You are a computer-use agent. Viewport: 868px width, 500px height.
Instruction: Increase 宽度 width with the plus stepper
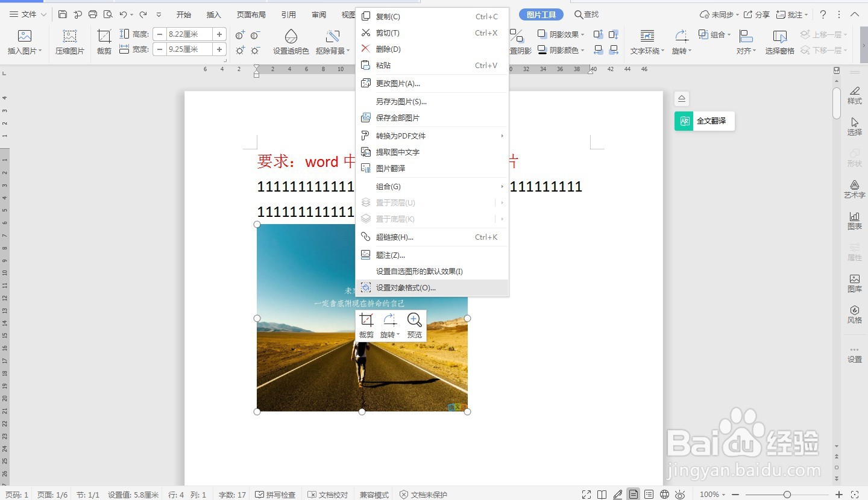pyautogui.click(x=219, y=49)
